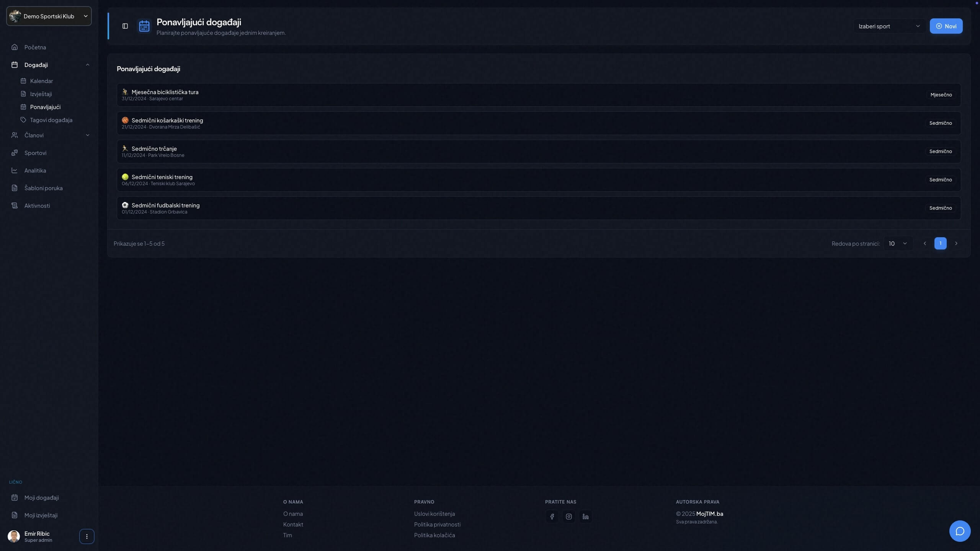The height and width of the screenshot is (551, 980).
Task: Go to Analitika in sidebar
Action: pyautogui.click(x=35, y=170)
